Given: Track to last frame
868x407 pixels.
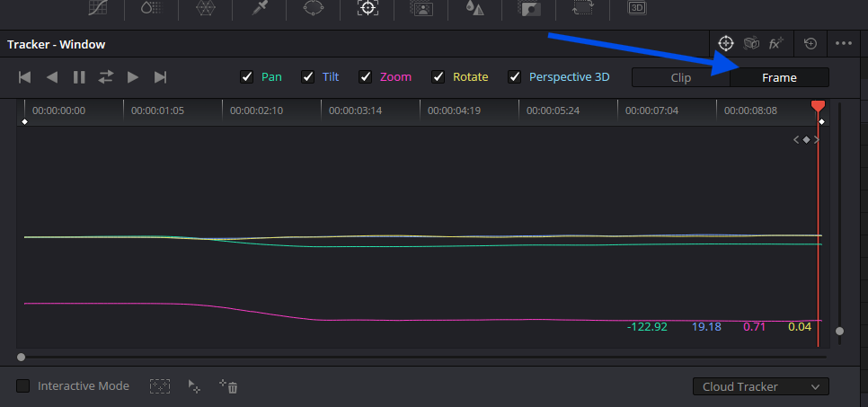Looking at the screenshot, I should (161, 77).
